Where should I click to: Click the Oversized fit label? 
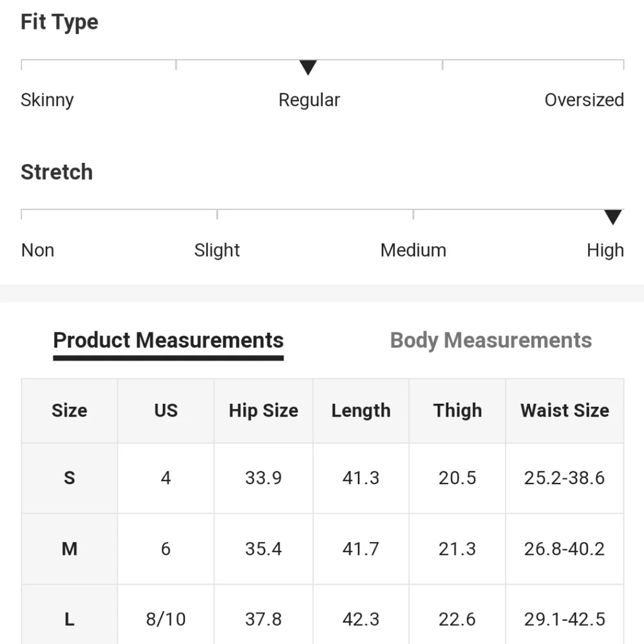point(584,100)
